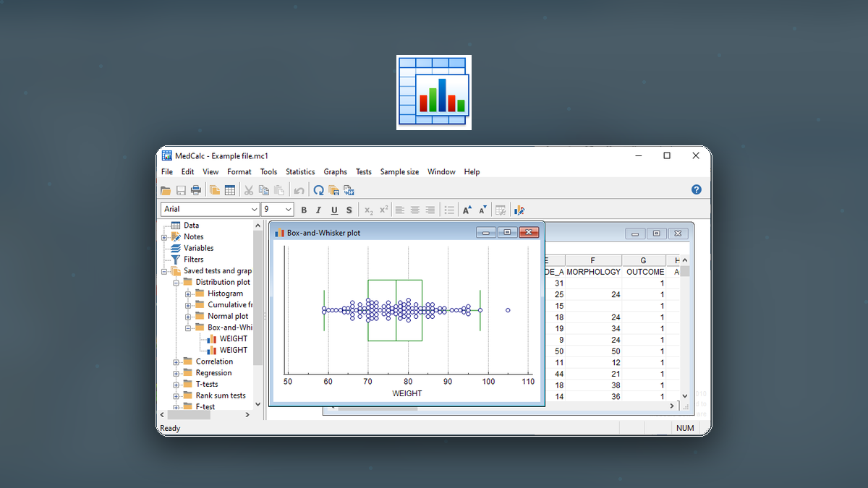Image resolution: width=868 pixels, height=488 pixels.
Task: Open the Tests menu
Action: (364, 172)
